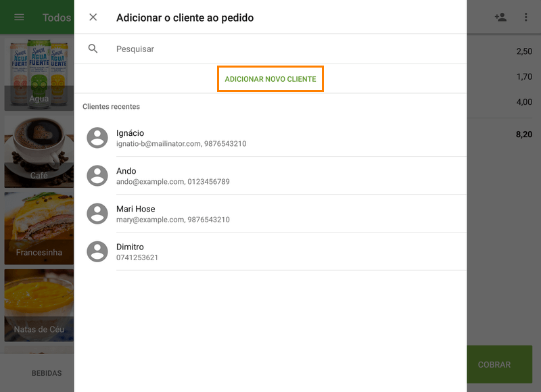Open the navigation drawer menu
The height and width of the screenshot is (392, 541).
pyautogui.click(x=18, y=17)
